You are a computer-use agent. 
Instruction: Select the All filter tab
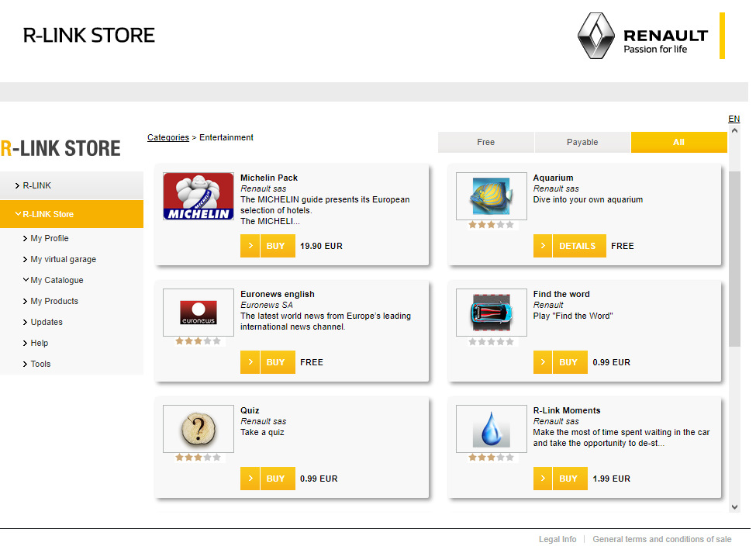[679, 142]
